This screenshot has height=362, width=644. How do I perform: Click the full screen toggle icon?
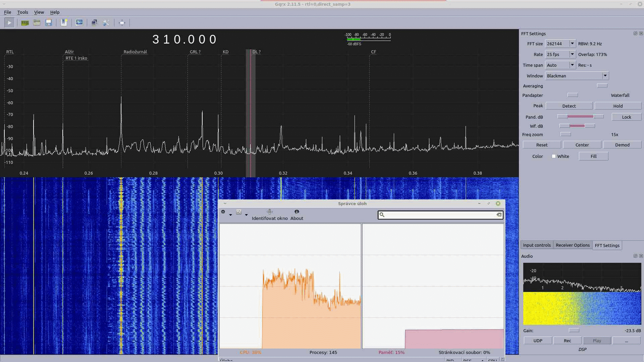tap(122, 23)
